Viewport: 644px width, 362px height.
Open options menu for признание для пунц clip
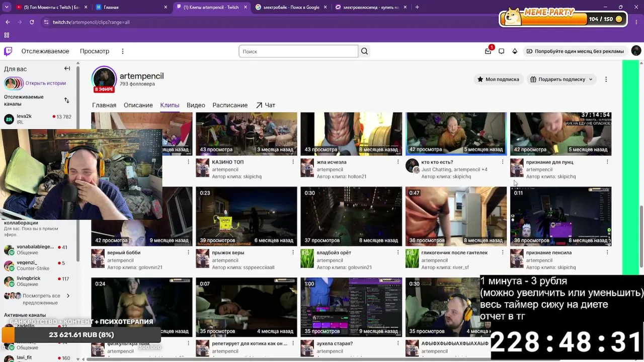pos(607,162)
